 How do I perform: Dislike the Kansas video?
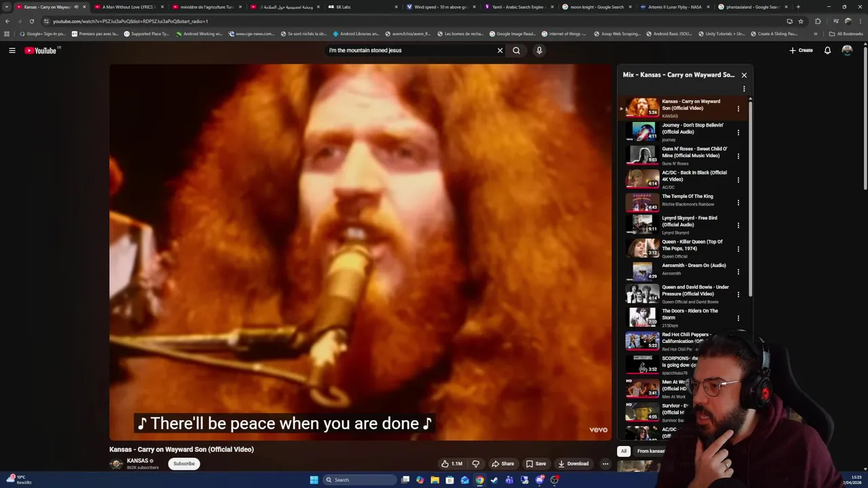tap(475, 464)
